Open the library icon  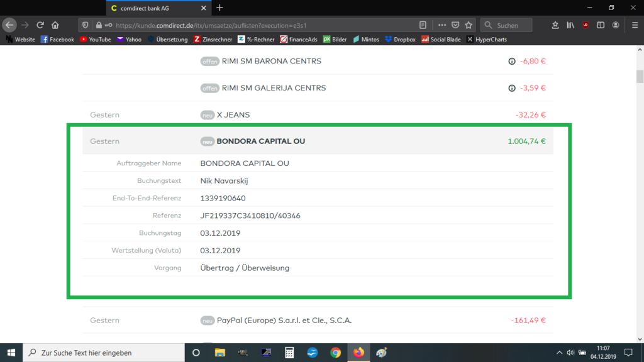[x=570, y=25]
